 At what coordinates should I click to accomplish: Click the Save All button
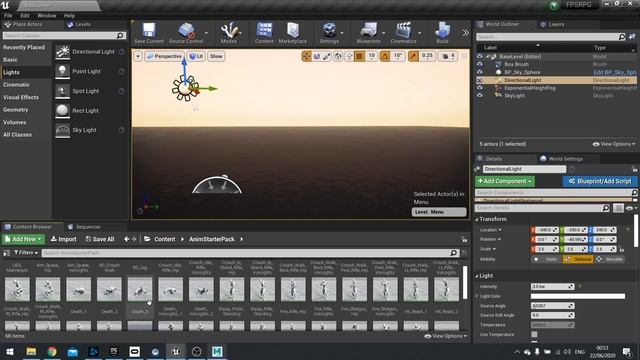point(100,239)
